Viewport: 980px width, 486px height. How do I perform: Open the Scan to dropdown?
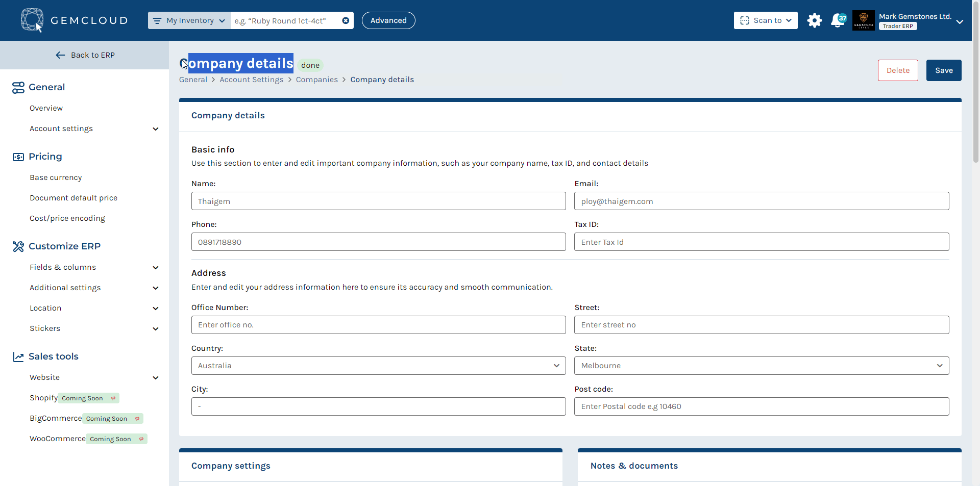tap(766, 20)
